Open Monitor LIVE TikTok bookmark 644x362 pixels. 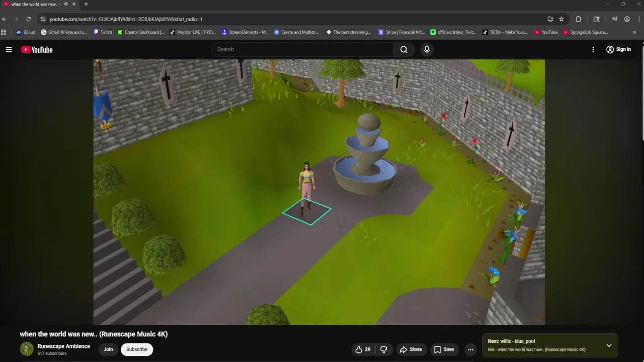[193, 32]
